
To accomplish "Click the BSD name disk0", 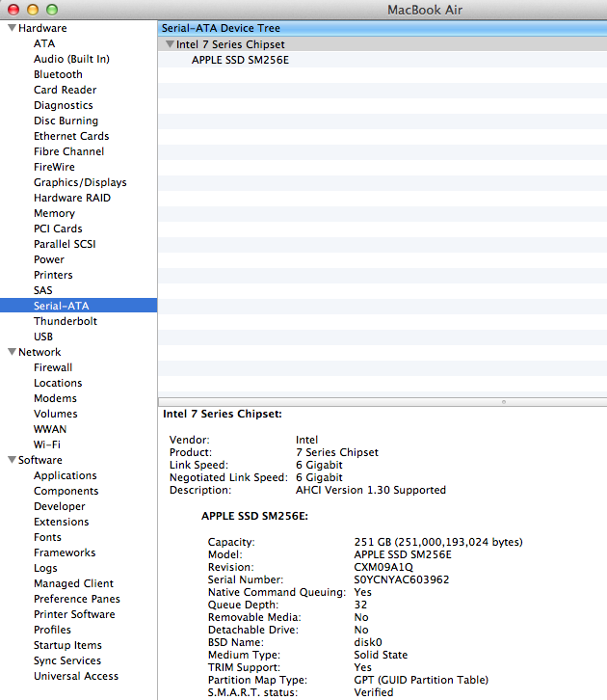I will pos(368,642).
